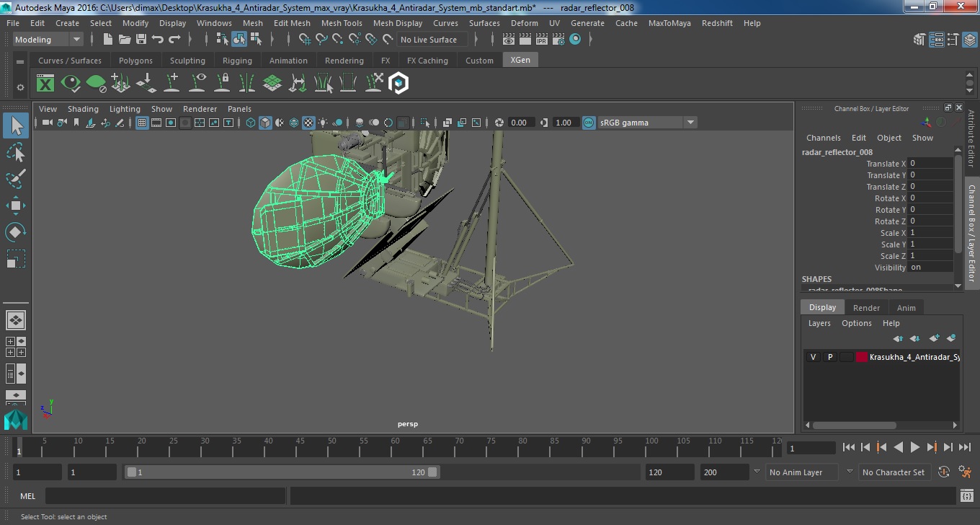Click go to start of playback
Screen dimensions: 980x525
tap(849, 448)
